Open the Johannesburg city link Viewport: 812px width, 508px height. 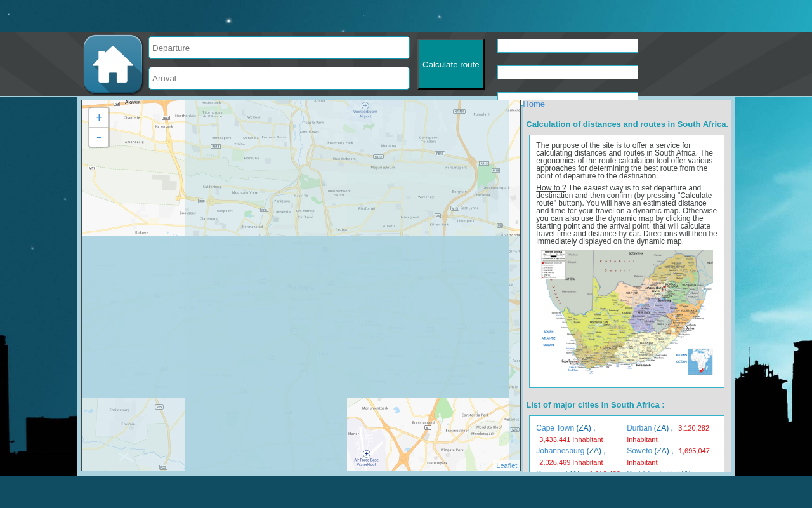point(560,451)
